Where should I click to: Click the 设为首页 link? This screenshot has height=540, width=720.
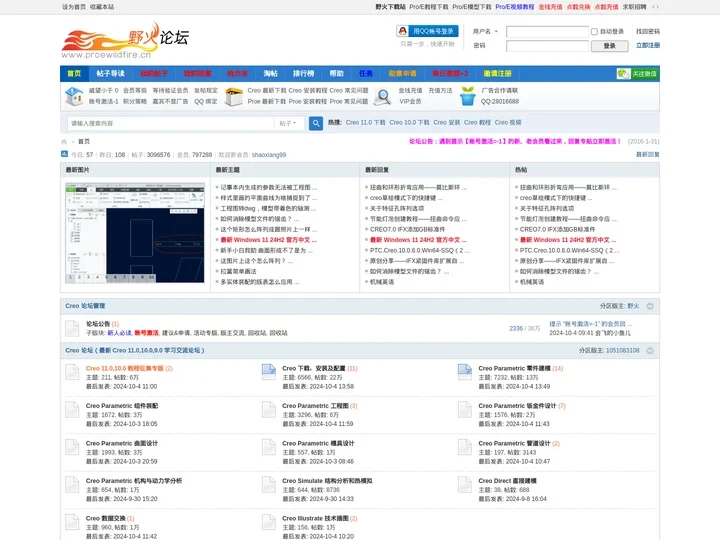74,7
